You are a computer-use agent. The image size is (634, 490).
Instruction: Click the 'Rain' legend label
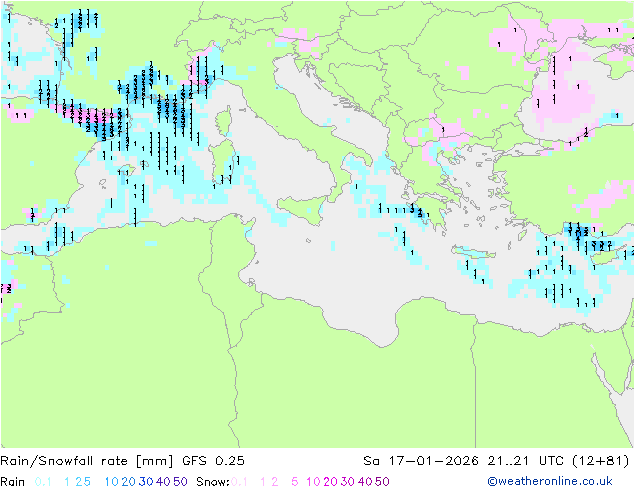(x=13, y=482)
